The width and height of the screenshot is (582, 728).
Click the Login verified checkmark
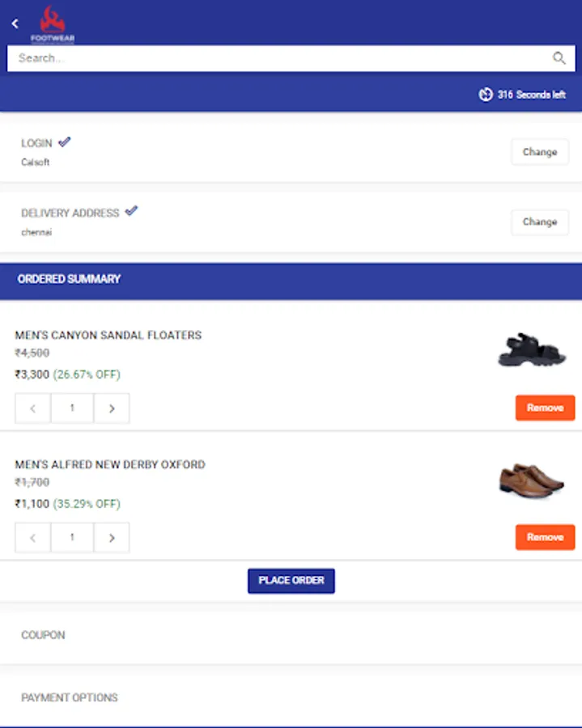pyautogui.click(x=65, y=142)
